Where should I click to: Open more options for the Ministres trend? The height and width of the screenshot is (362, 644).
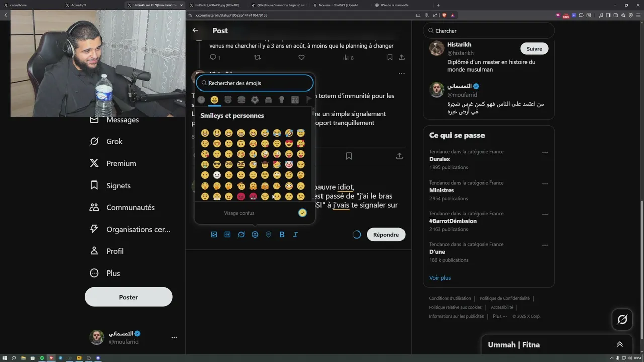coord(545,184)
